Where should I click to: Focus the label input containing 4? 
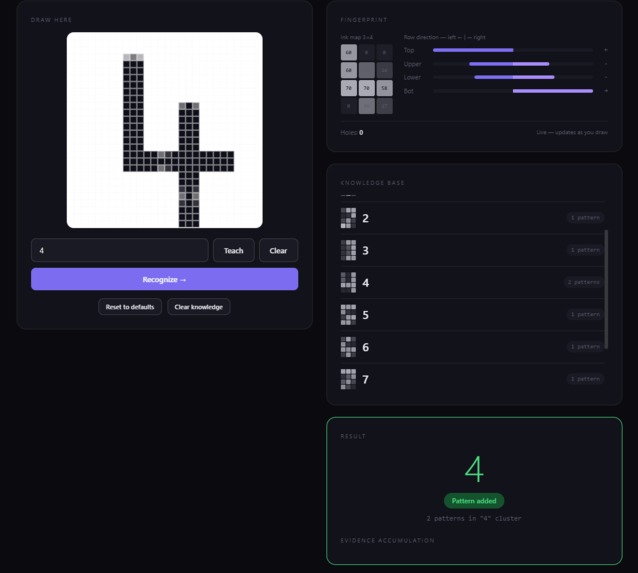[x=120, y=250]
